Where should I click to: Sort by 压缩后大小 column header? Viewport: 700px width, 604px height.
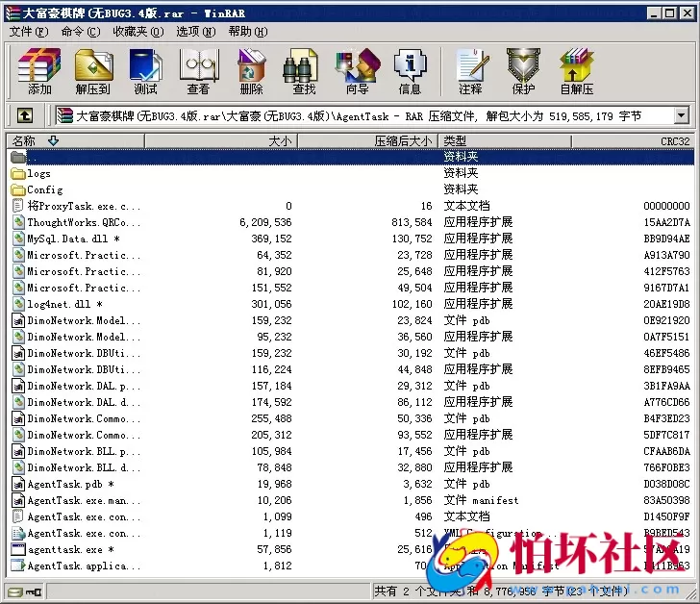(368, 141)
